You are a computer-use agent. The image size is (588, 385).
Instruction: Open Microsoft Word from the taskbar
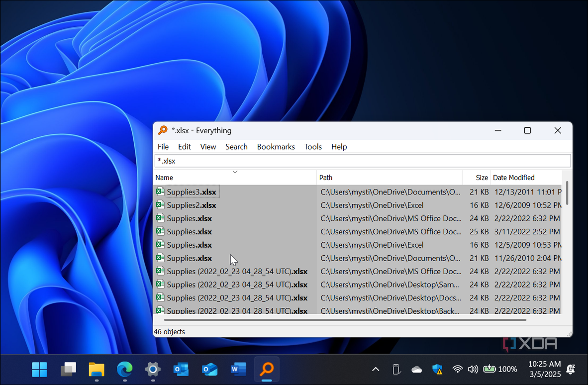(x=238, y=370)
